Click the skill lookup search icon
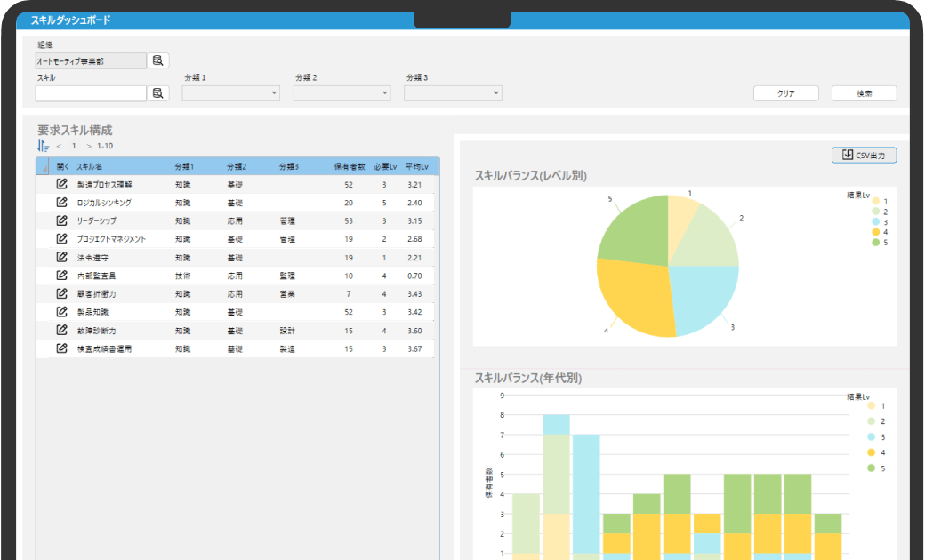 158,93
